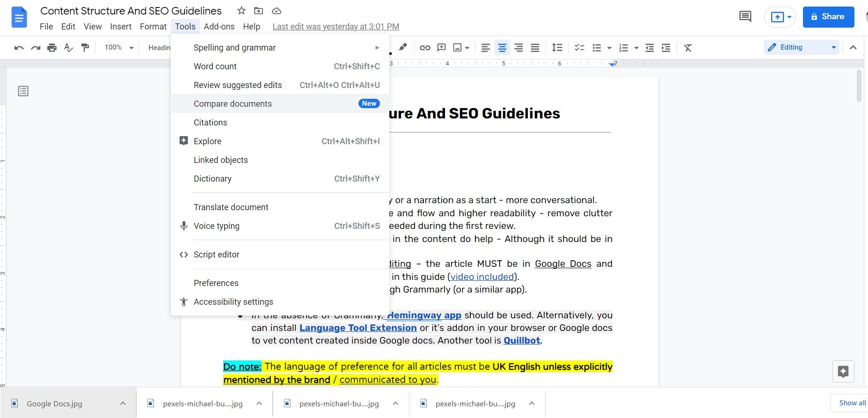Screen dimensions: 868x418
Task: Open Language Tool Extension link
Action: [358, 328]
